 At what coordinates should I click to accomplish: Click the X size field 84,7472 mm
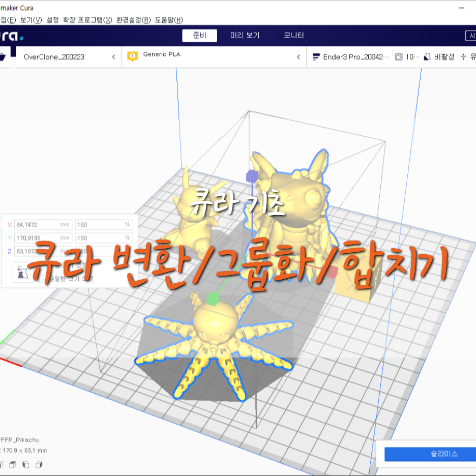point(43,225)
